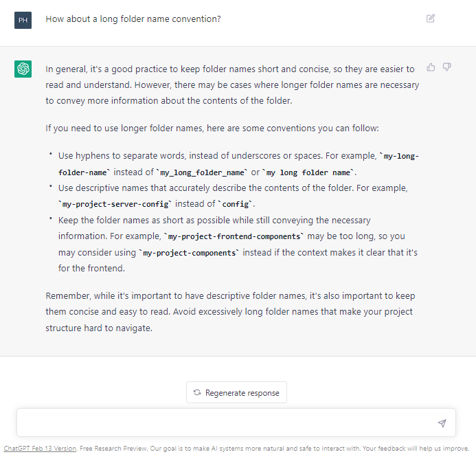Screen dimensions: 476x461
Task: Click the green ChatGPT logo avatar
Action: pos(23,69)
